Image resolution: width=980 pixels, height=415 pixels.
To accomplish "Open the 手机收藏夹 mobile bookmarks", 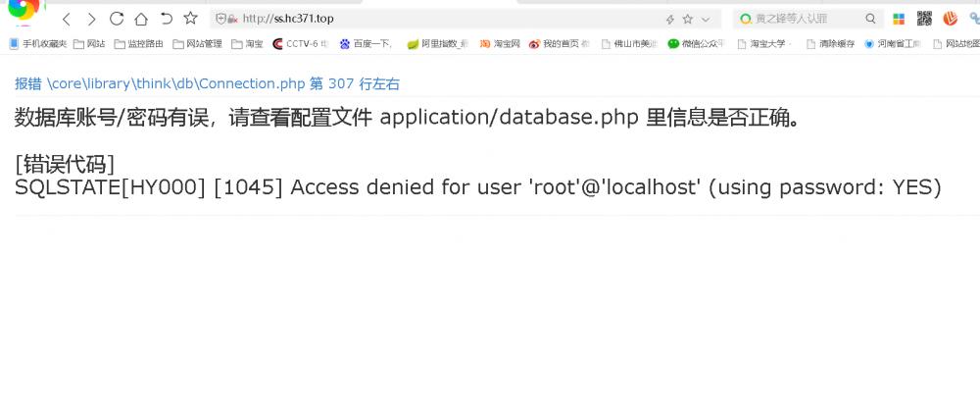I will click(37, 44).
